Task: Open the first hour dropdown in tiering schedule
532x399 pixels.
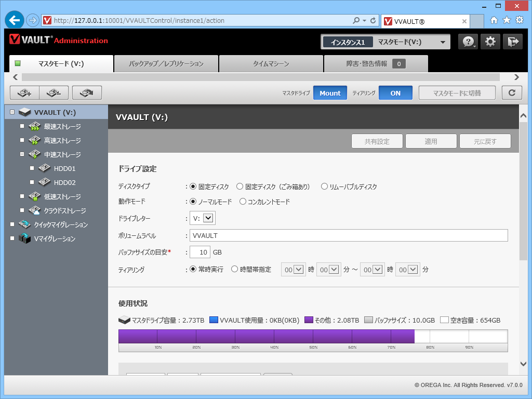Action: [293, 269]
